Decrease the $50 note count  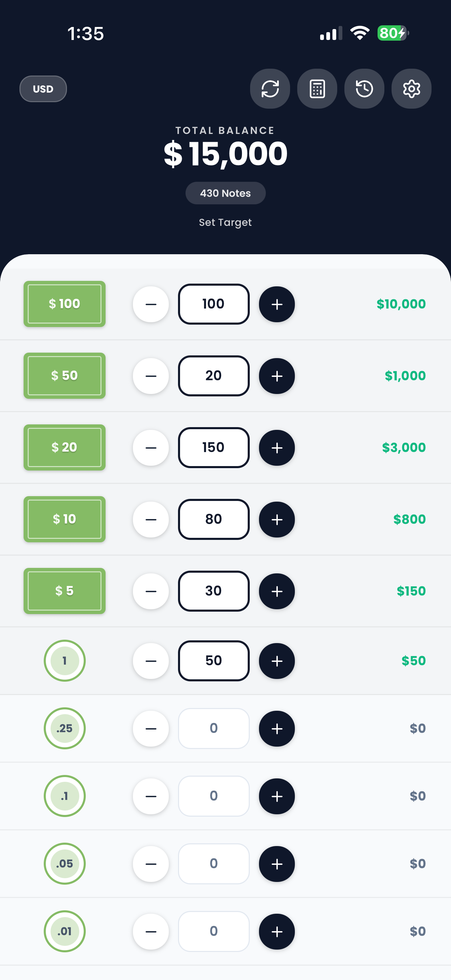coord(151,376)
